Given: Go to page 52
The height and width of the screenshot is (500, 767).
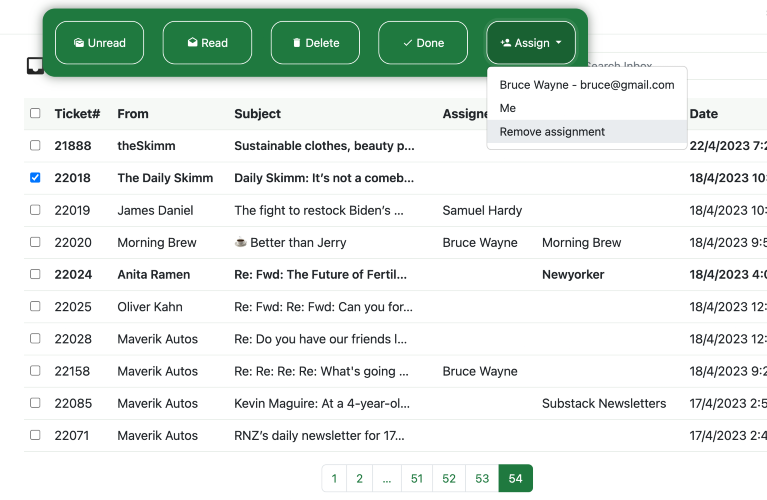Looking at the screenshot, I should [x=449, y=478].
